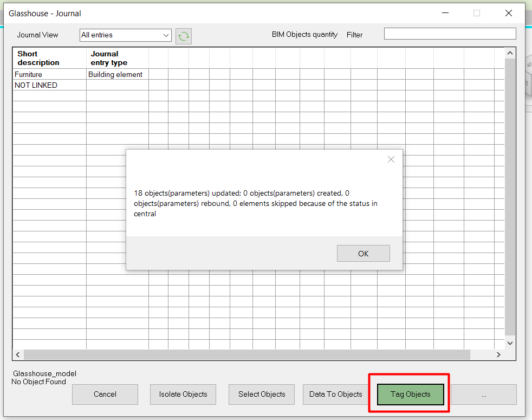Image resolution: width=532 pixels, height=420 pixels.
Task: Select the Building element cell
Action: point(118,74)
